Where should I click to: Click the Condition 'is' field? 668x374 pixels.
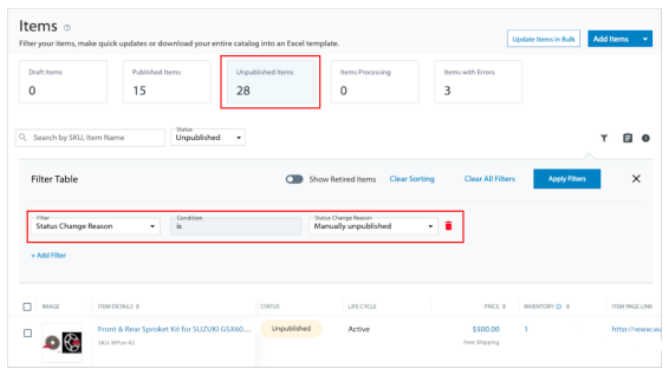point(236,226)
